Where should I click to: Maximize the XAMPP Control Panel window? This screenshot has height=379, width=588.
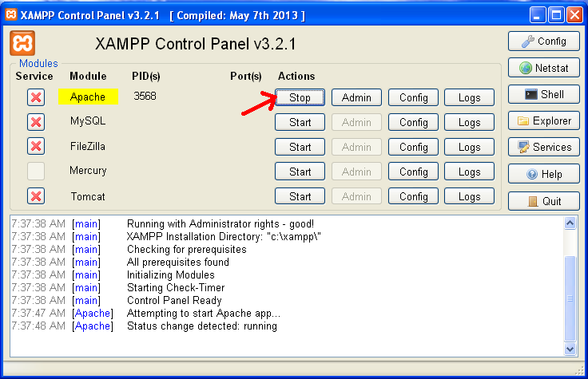point(557,15)
